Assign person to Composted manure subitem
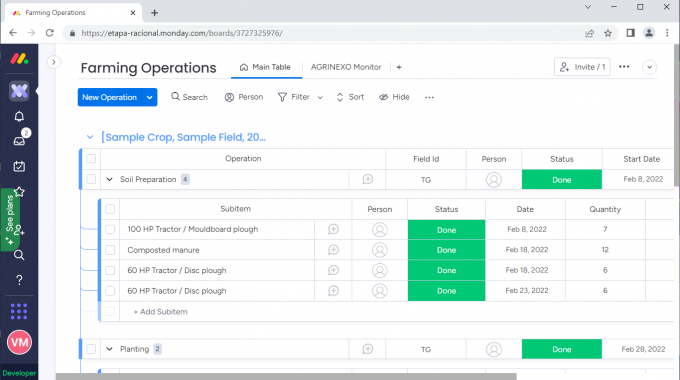 point(379,250)
